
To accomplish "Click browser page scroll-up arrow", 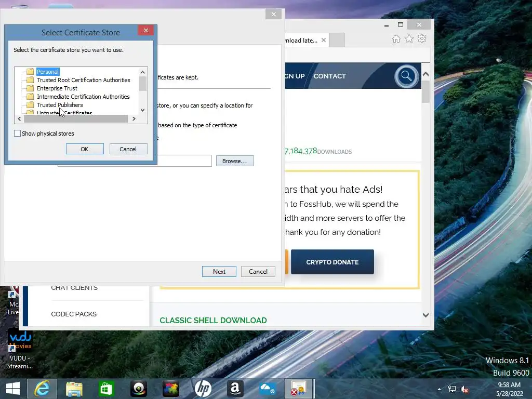I will pyautogui.click(x=426, y=74).
